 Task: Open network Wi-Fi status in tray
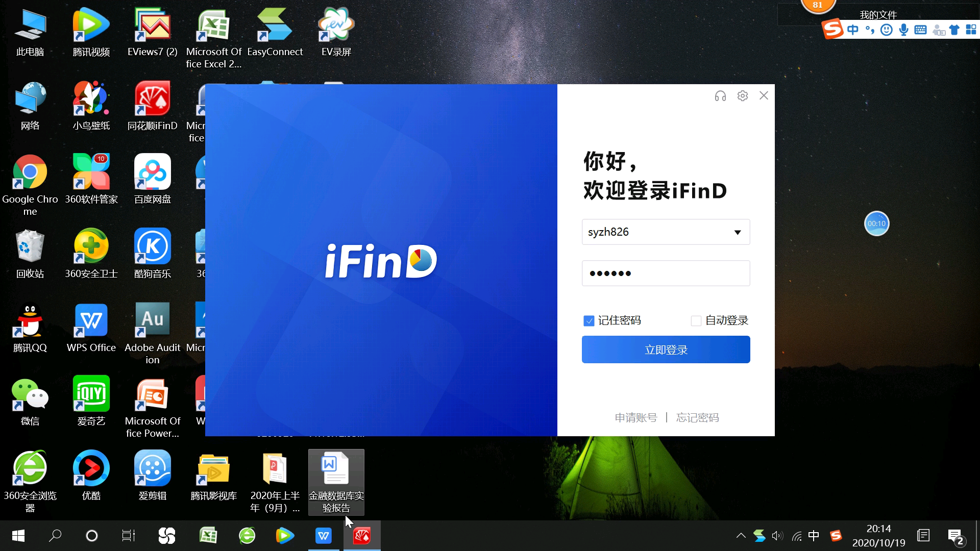click(796, 536)
